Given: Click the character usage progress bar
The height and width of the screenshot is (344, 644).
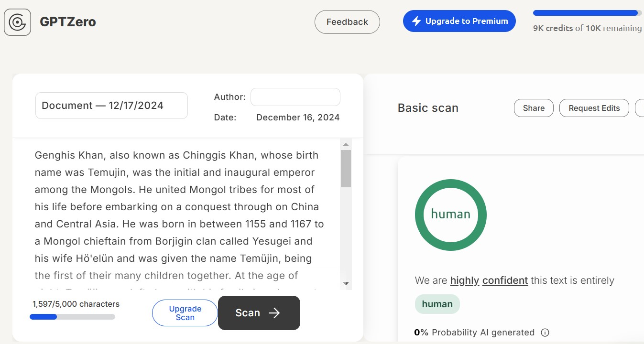Looking at the screenshot, I should [72, 316].
